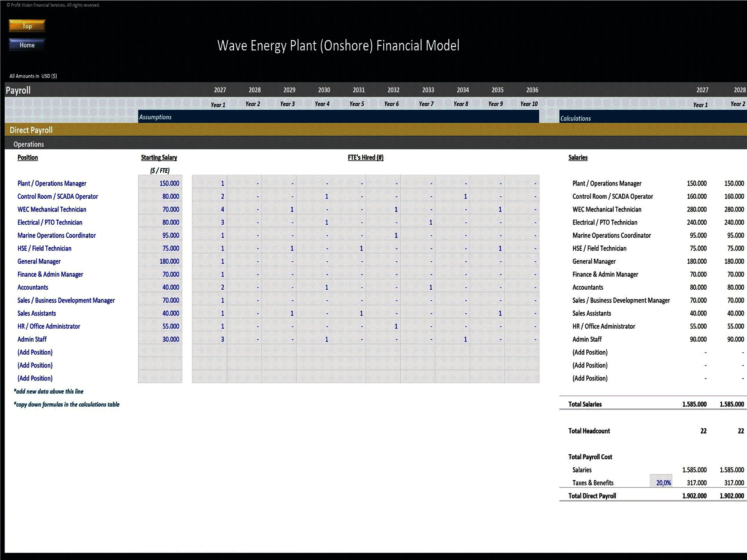Screen dimensions: 747x560
Task: Click Total Salaries 2027 value 1.585.000
Action: pos(694,404)
